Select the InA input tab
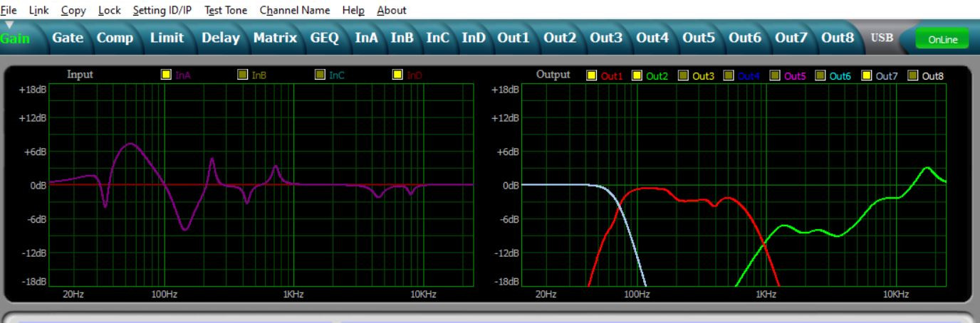The height and width of the screenshot is (323, 980). [x=367, y=38]
